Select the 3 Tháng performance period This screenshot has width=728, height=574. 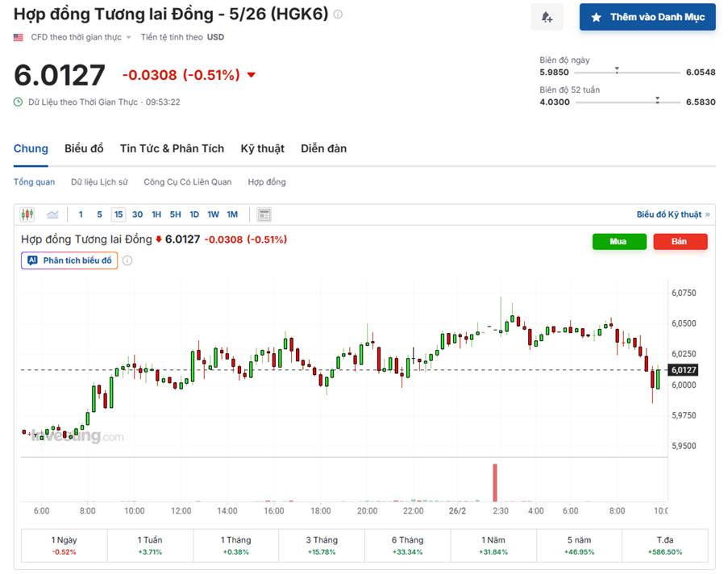point(322,546)
